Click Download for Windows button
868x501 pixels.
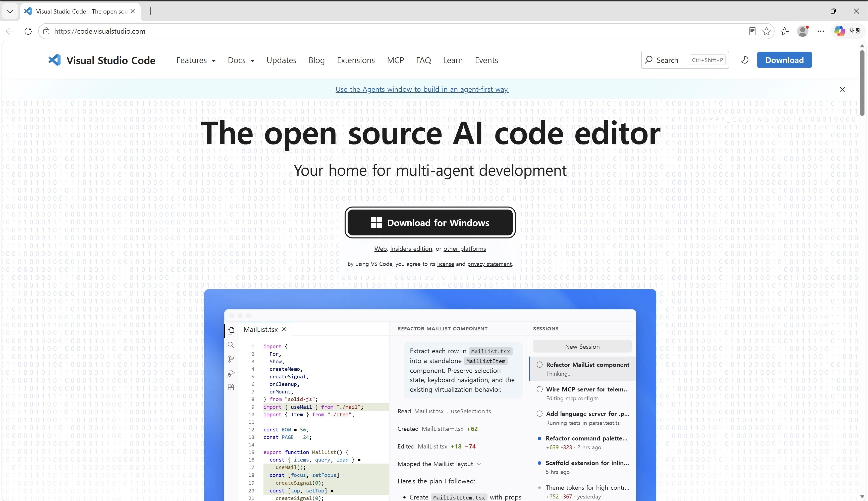click(430, 223)
